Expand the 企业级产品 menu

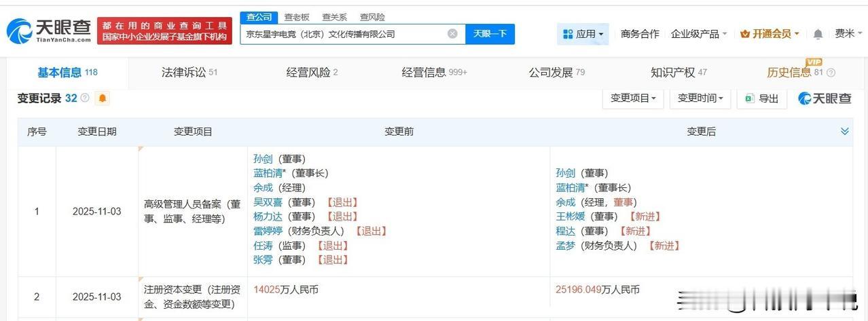(699, 34)
